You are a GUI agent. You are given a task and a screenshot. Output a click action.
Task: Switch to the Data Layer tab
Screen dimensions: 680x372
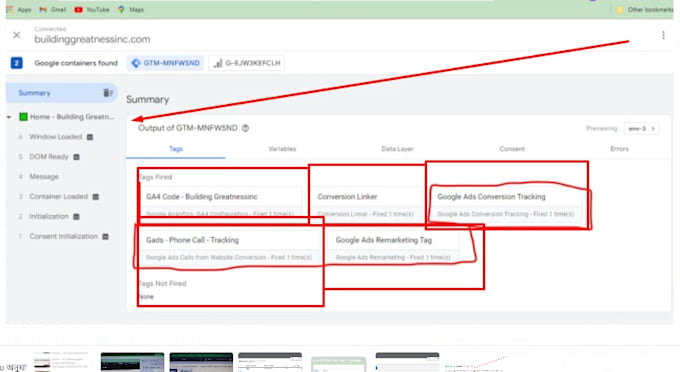coord(397,149)
